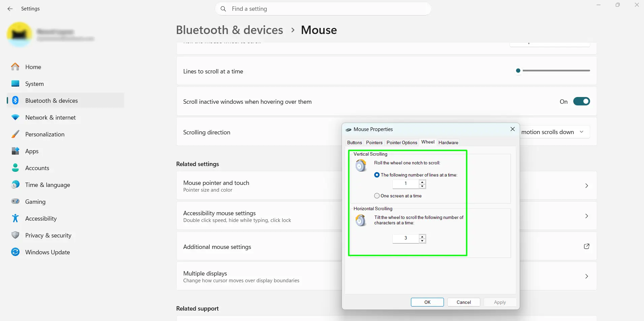Select 'One screen at a time' radio

377,196
